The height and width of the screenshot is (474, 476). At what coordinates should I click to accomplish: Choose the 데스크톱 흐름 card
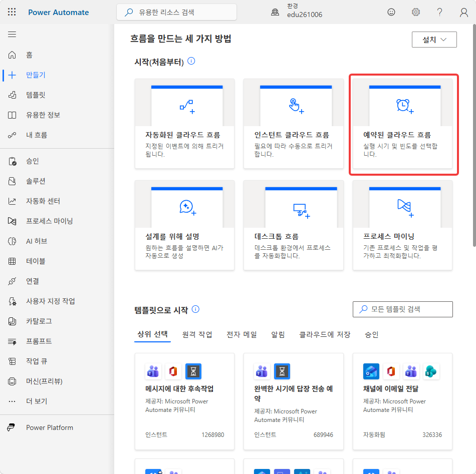point(293,225)
